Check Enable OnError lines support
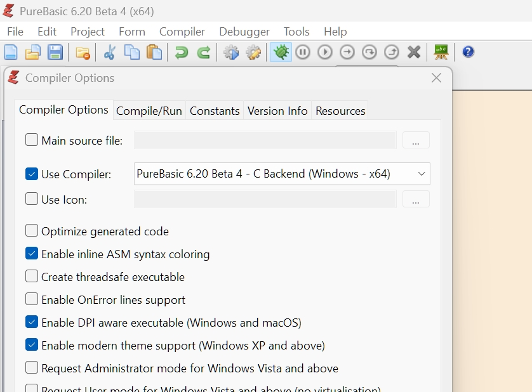Viewport: 532px width, 392px height. pyautogui.click(x=32, y=299)
